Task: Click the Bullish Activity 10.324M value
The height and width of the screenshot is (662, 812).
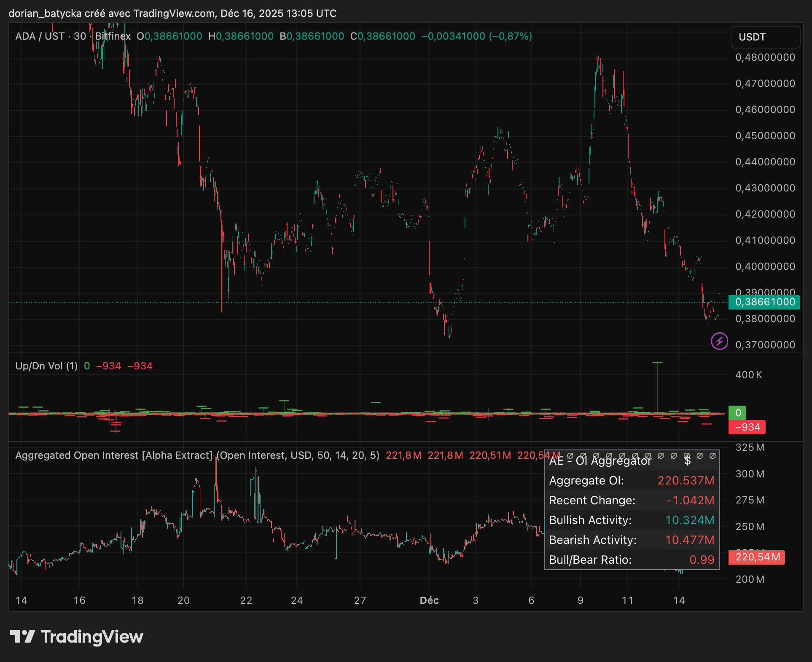Action: (x=689, y=520)
